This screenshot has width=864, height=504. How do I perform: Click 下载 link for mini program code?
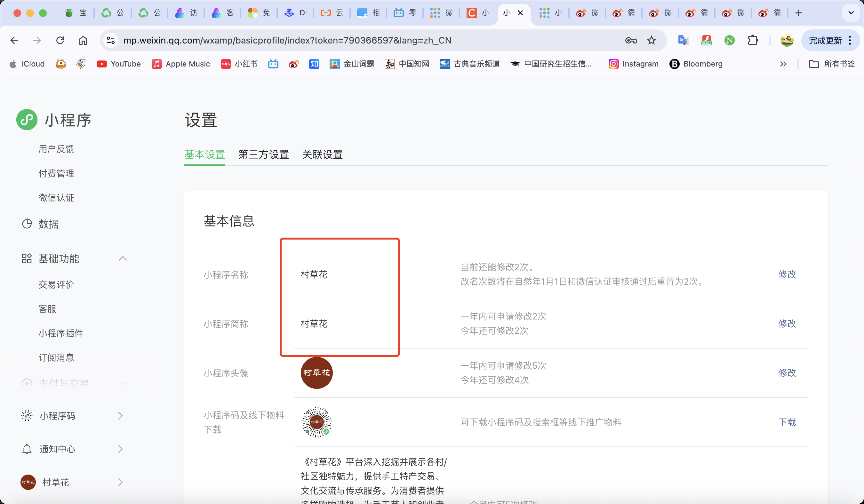tap(787, 422)
